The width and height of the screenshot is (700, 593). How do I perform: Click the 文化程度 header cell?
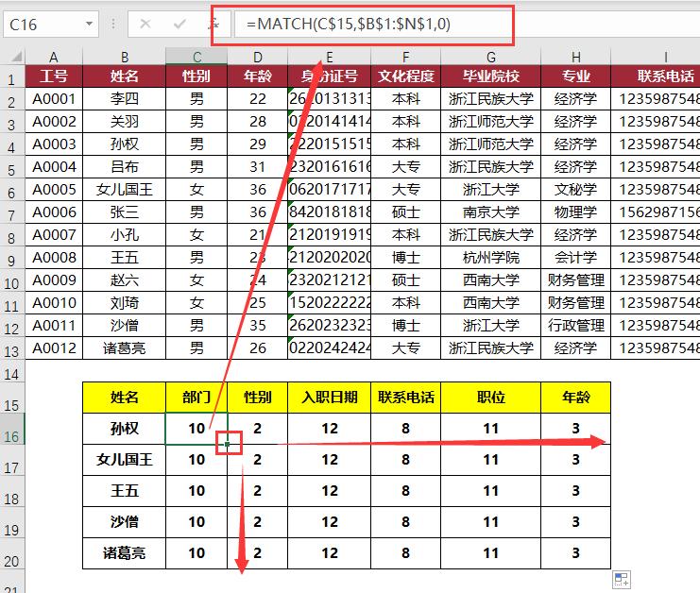tap(405, 76)
